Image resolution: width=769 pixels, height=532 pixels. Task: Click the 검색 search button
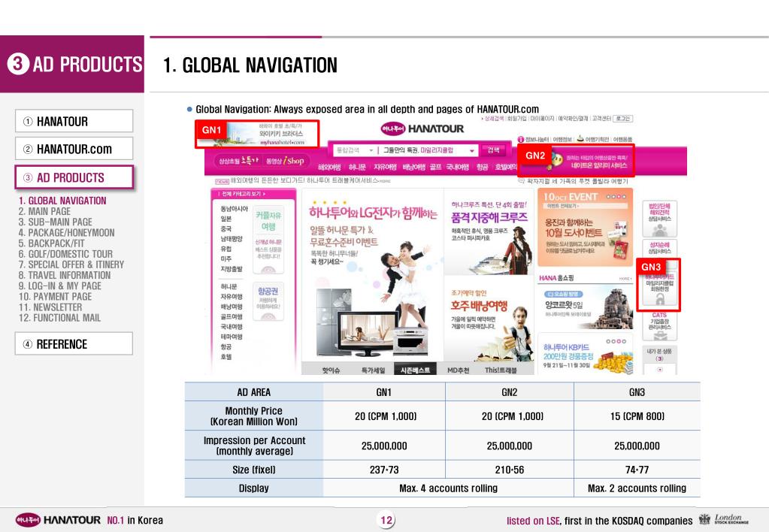tap(493, 150)
